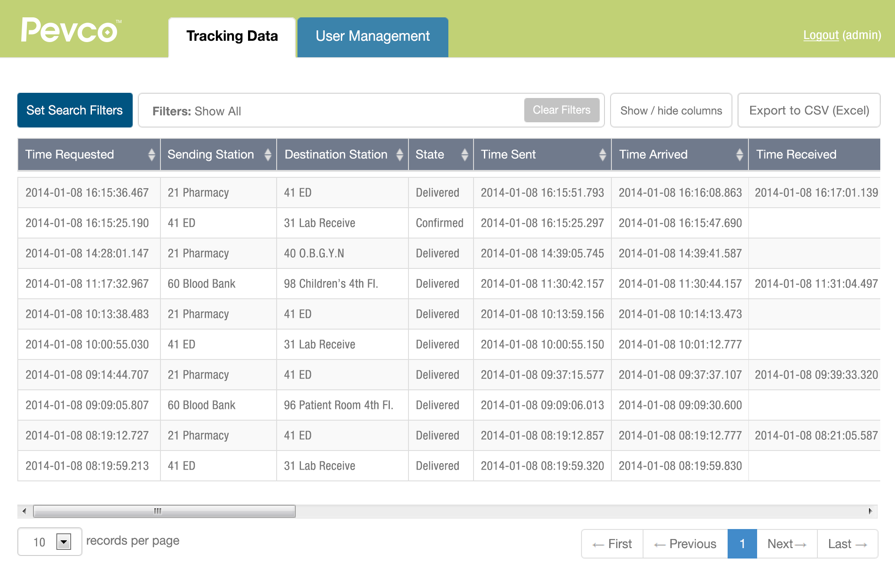Click scrollbar right arrow
Image resolution: width=895 pixels, height=588 pixels.
pyautogui.click(x=870, y=511)
